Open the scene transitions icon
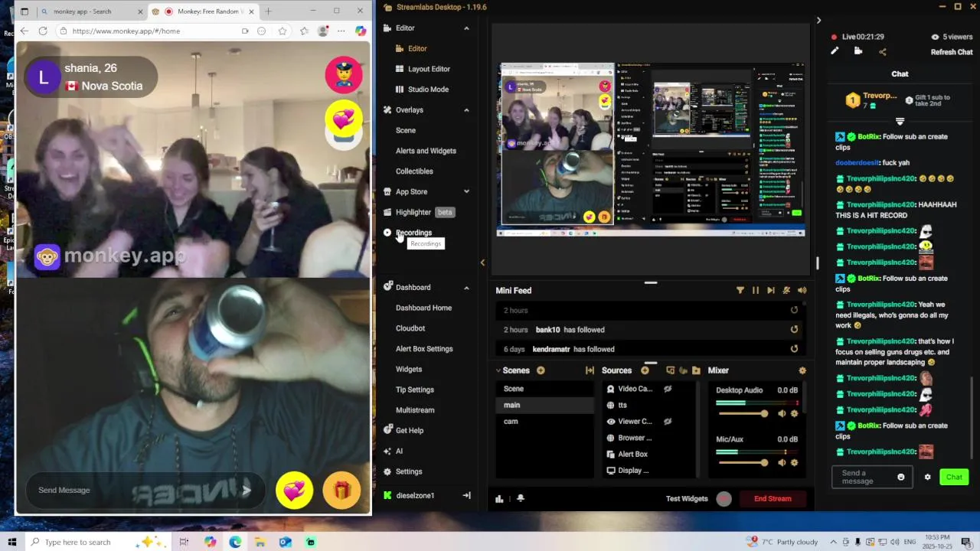980x551 pixels. tap(590, 370)
